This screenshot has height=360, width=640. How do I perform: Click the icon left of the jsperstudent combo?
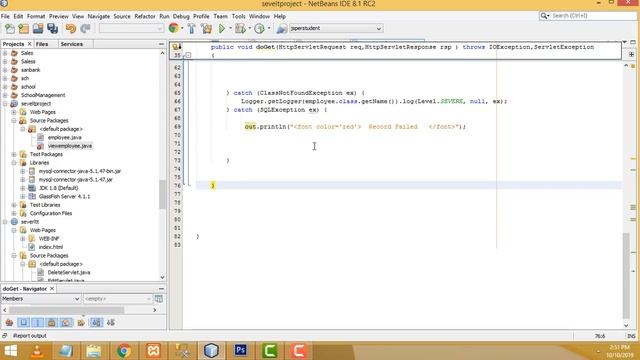[x=281, y=29]
